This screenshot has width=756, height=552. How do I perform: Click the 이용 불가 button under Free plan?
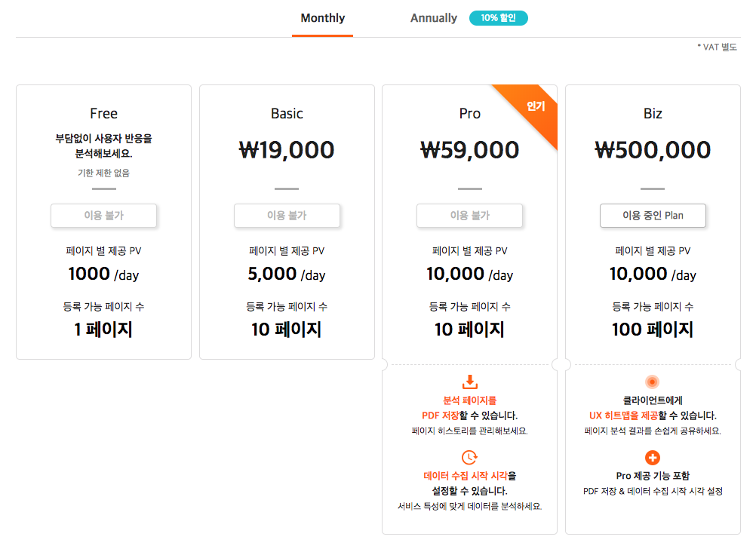coord(103,216)
